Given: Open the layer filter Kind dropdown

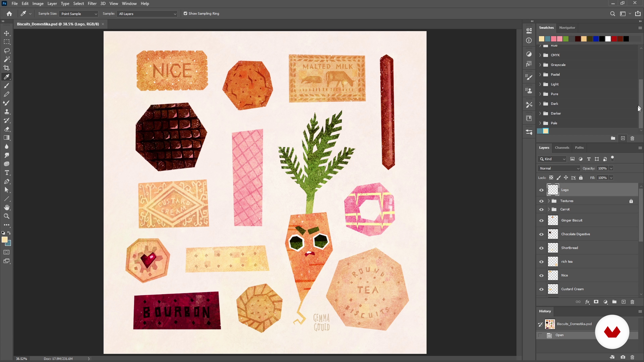Looking at the screenshot, I should click(x=552, y=159).
